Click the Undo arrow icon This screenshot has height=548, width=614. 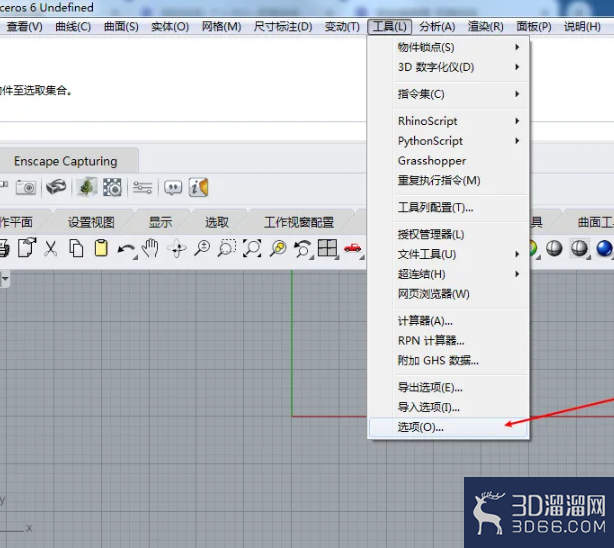126,249
